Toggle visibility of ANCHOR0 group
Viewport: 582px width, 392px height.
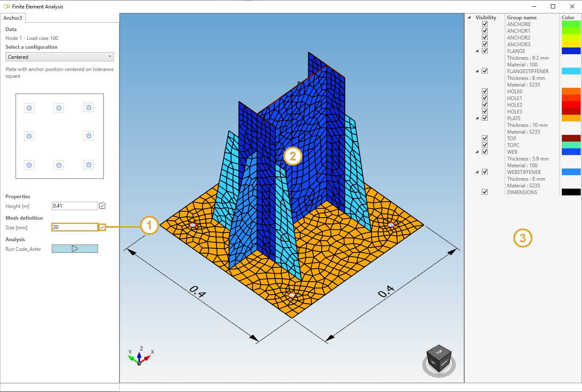tap(485, 24)
